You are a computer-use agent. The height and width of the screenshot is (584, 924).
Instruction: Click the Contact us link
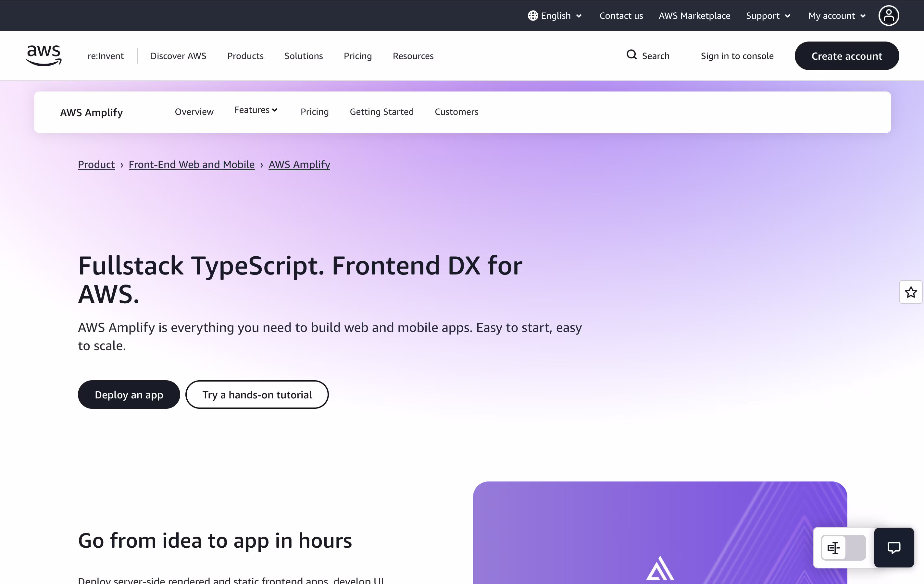pyautogui.click(x=621, y=16)
